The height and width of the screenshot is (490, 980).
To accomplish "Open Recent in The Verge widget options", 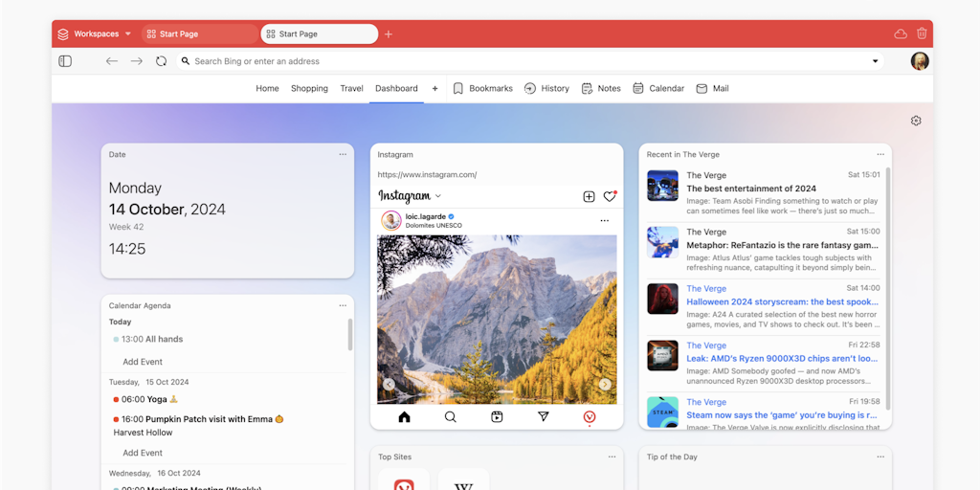I will 880,154.
